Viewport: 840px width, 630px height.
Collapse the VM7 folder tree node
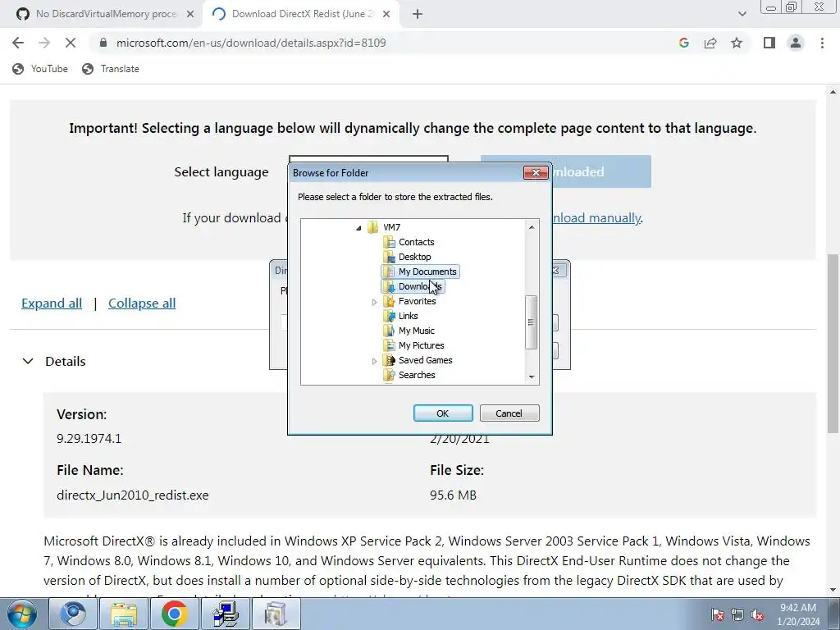358,228
